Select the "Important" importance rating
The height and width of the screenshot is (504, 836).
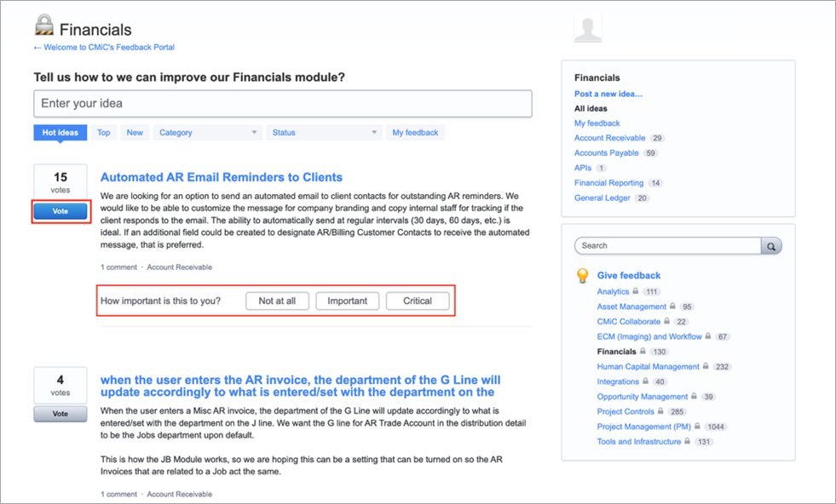click(x=347, y=301)
